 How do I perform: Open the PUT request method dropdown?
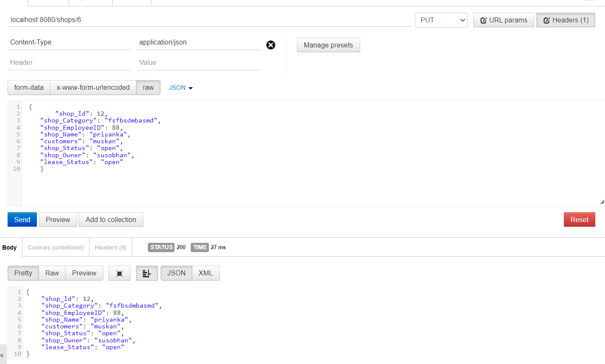(441, 20)
